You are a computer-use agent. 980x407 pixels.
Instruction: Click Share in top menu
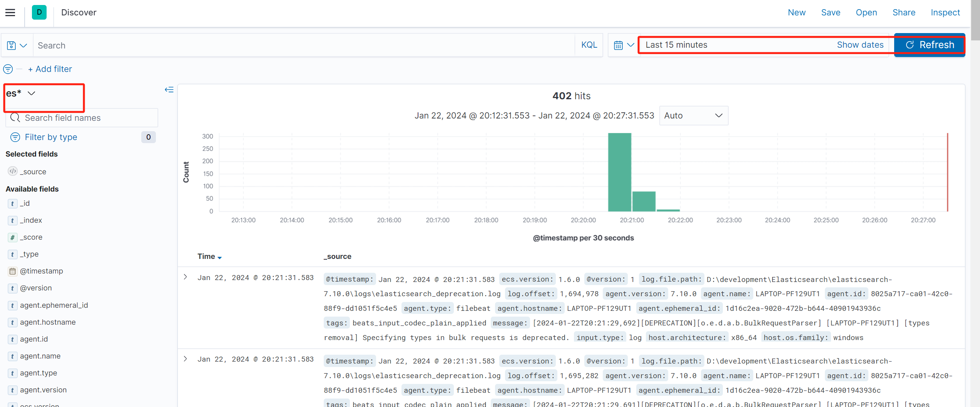pos(904,12)
